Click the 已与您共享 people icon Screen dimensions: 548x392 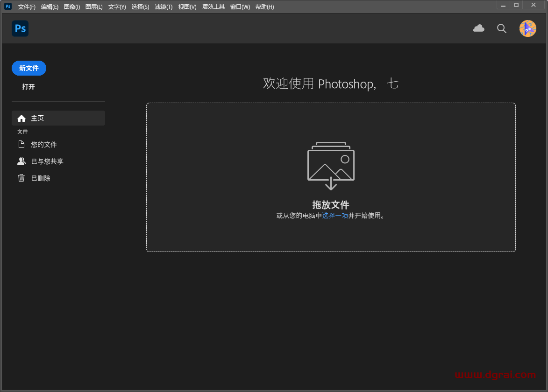[21, 161]
